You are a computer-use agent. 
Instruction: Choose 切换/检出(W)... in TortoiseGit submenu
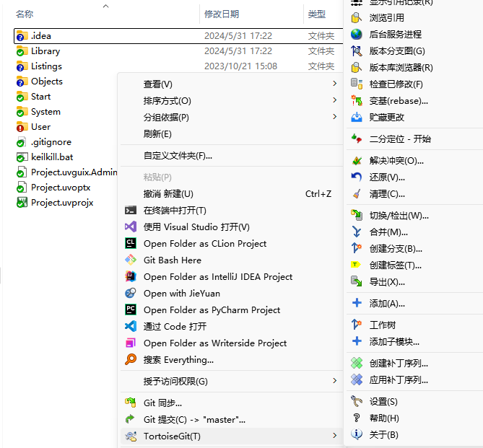pos(399,216)
